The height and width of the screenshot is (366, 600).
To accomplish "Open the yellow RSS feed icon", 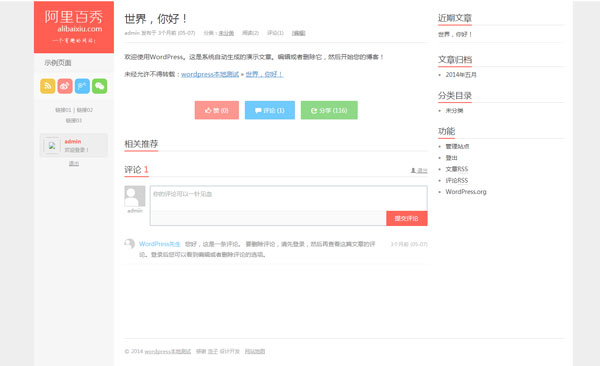I will (x=48, y=86).
